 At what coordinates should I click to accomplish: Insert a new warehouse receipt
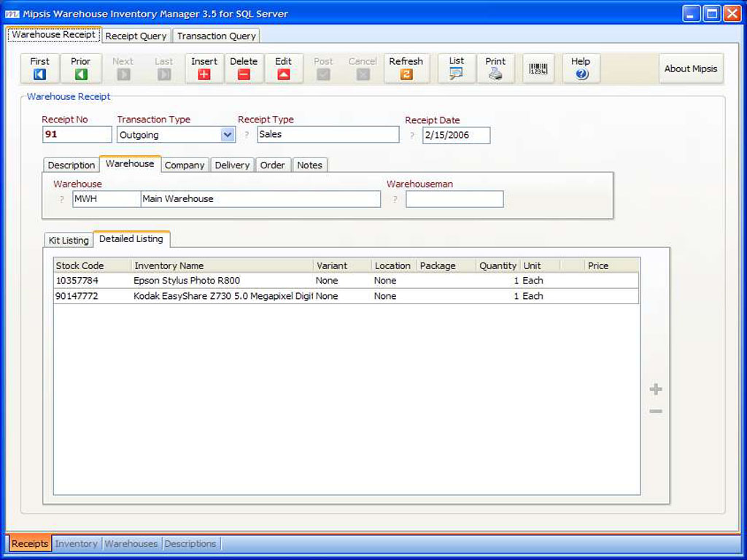tap(204, 69)
